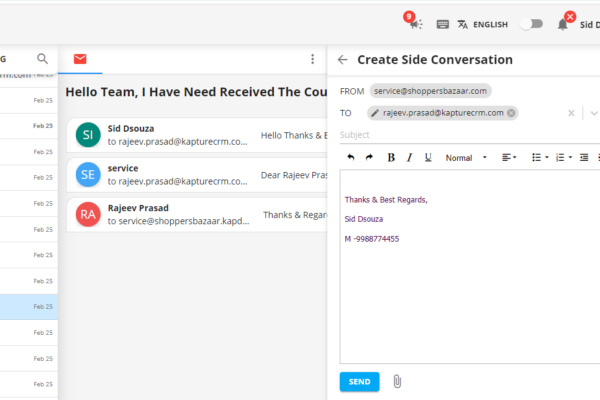This screenshot has width=600, height=400.
Task: Click the search magnifier icon
Action: [42, 59]
